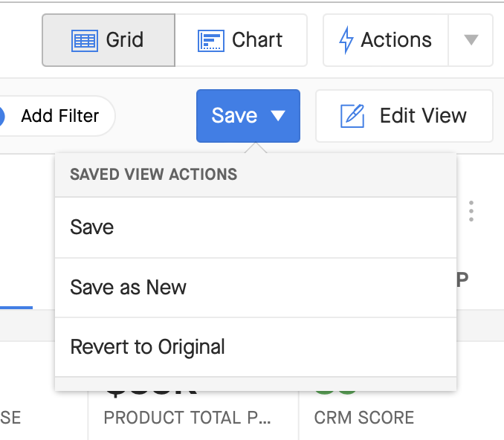This screenshot has height=440, width=504.
Task: Click the PRODUCT TOTAL P... label
Action: [x=187, y=418]
